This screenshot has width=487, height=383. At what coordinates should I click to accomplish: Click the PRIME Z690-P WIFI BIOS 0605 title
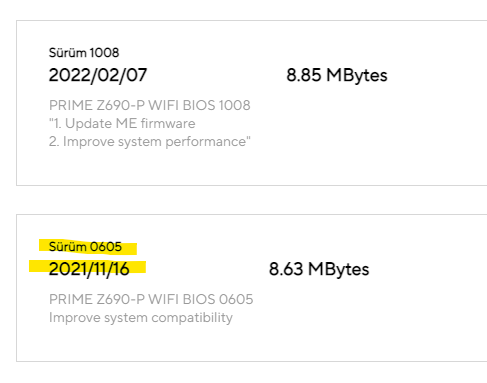151,299
